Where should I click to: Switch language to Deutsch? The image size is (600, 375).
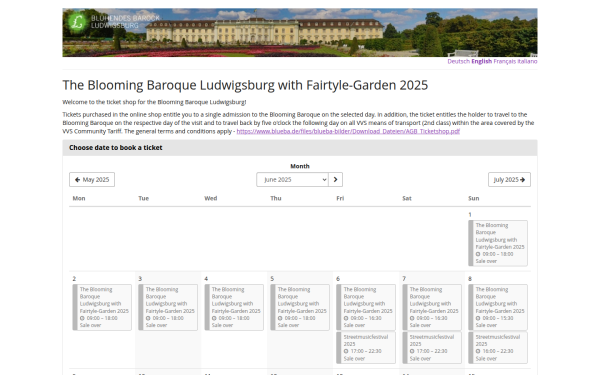point(458,61)
